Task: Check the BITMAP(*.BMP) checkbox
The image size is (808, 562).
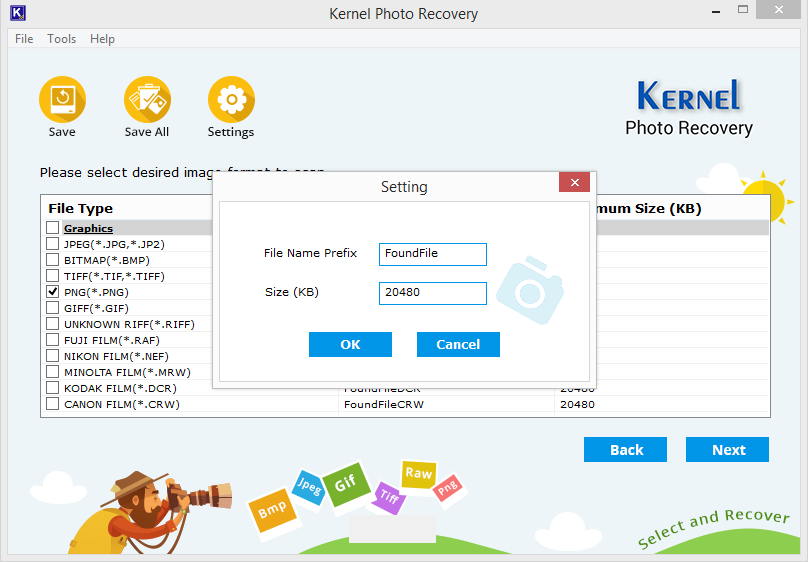Action: click(53, 260)
